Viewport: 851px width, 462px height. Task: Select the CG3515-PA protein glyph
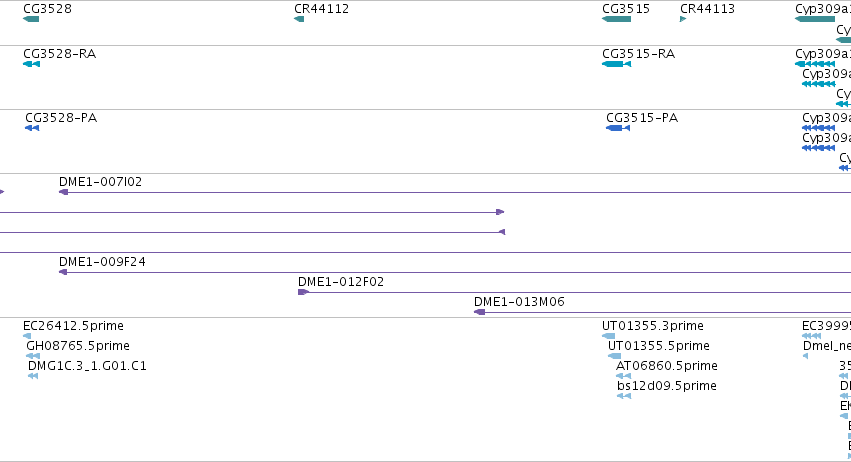pos(618,128)
